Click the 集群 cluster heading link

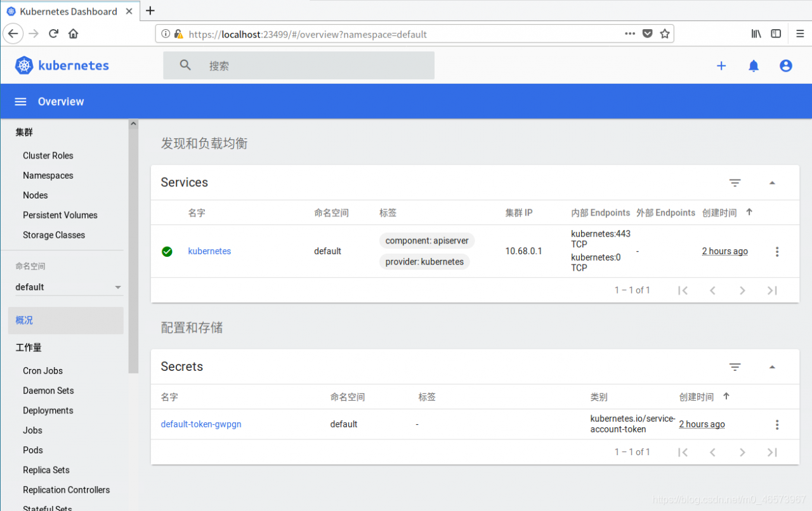[24, 133]
